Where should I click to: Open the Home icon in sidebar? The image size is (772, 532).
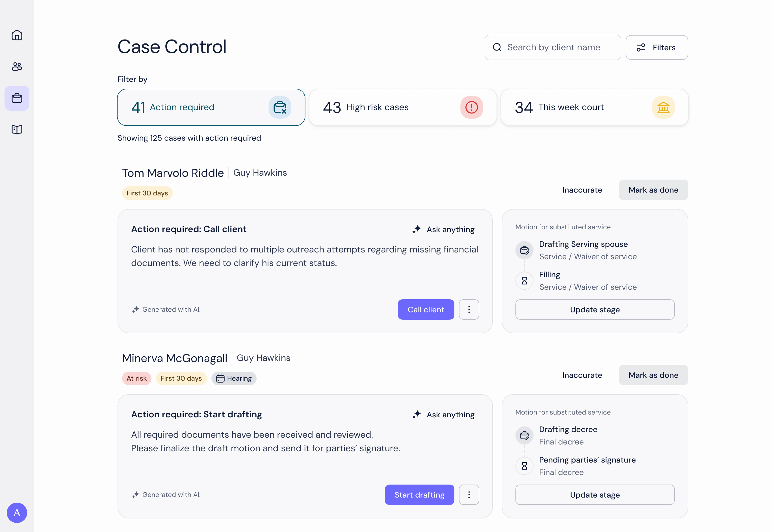17,35
